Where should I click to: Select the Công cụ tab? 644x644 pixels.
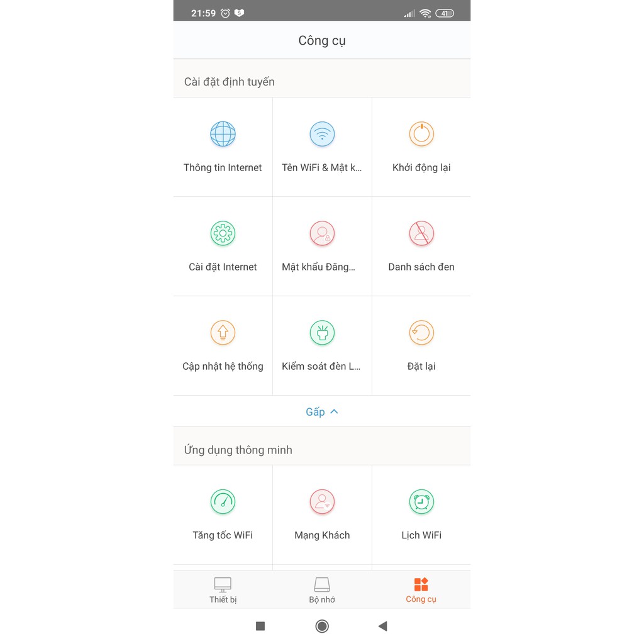click(421, 590)
